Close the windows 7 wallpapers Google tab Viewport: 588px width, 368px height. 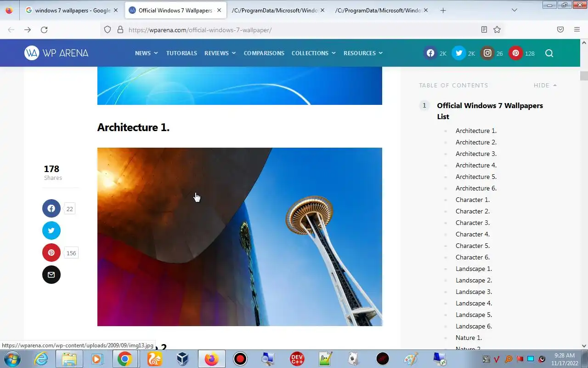116,10
